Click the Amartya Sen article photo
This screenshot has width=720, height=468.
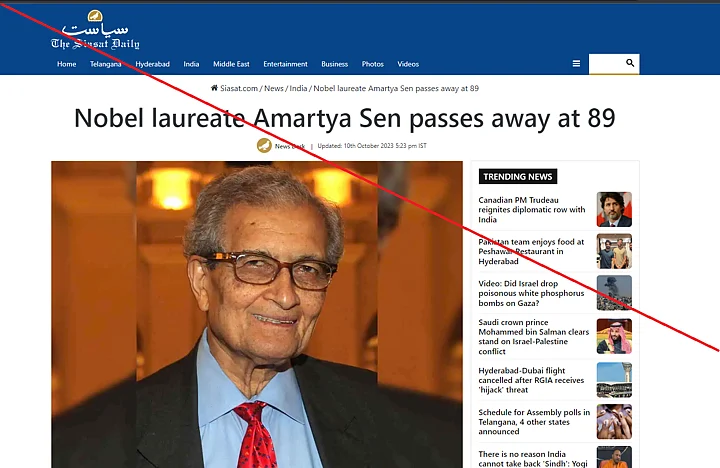click(257, 315)
